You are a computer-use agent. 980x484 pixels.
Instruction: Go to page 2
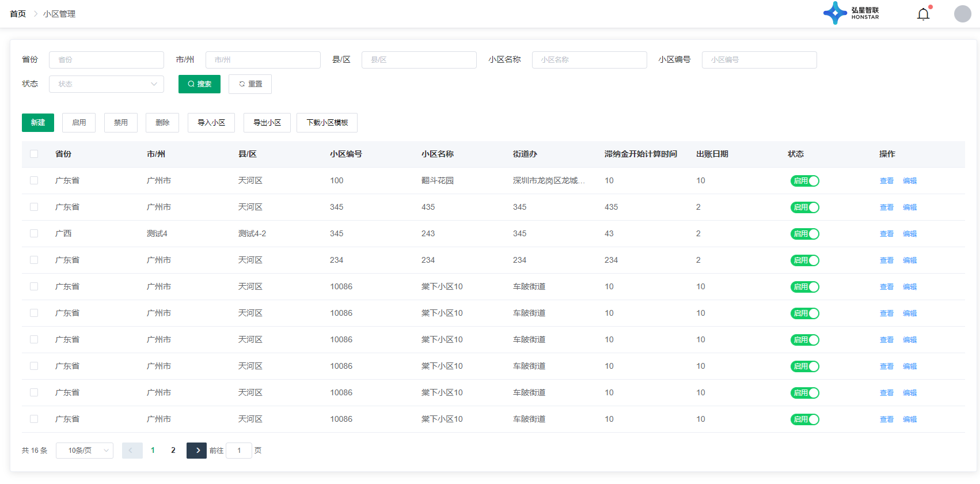[x=173, y=451]
